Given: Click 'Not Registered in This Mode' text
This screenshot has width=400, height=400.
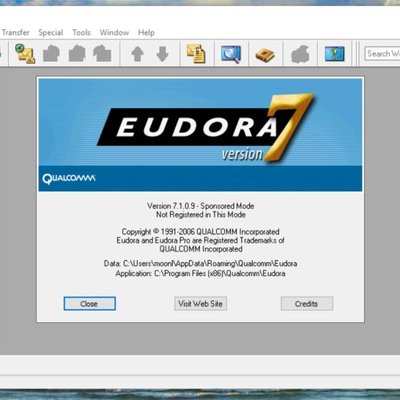Looking at the screenshot, I should (201, 215).
